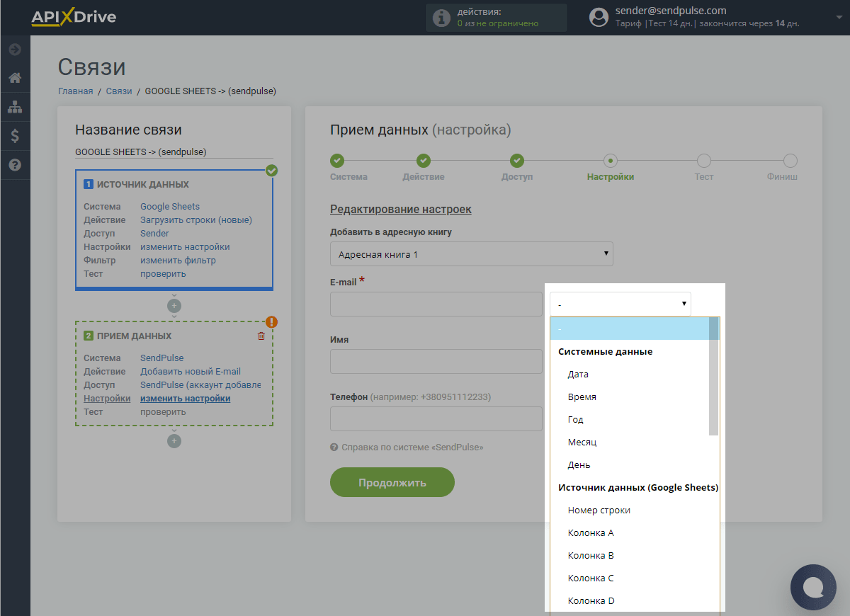This screenshot has height=616, width=850.
Task: Click the orange warning badge on receiver block
Action: tap(271, 322)
